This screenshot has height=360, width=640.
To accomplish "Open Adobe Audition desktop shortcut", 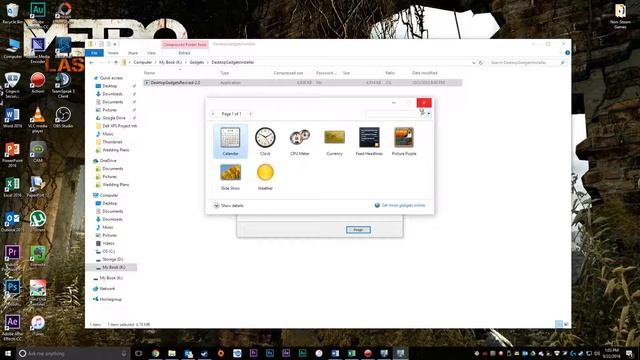I will pos(38,15).
